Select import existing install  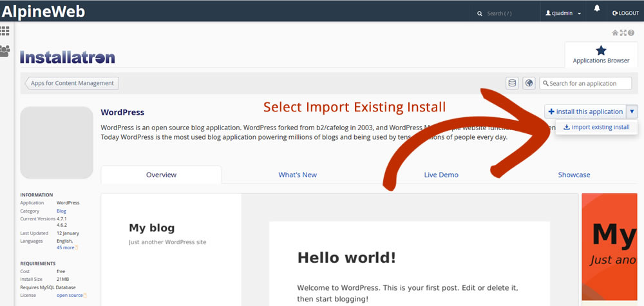pyautogui.click(x=596, y=128)
